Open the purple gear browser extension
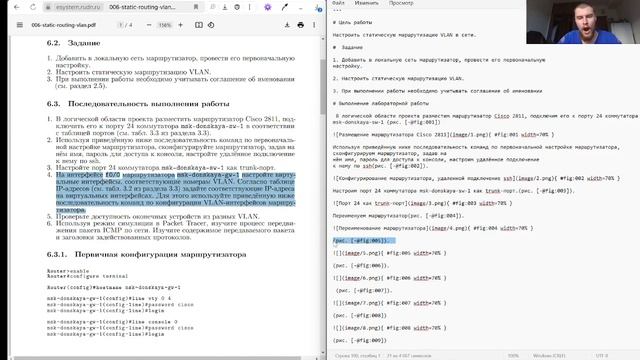 point(268,7)
